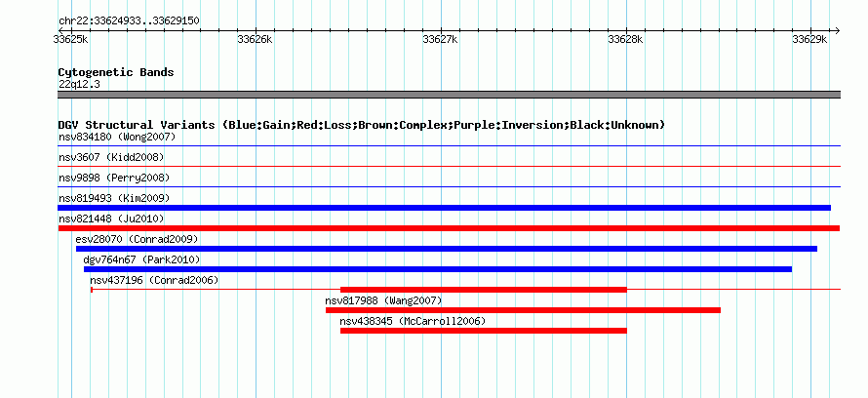Click the Cytogenetic Bands track title
The height and width of the screenshot is (398, 868).
pyautogui.click(x=116, y=72)
